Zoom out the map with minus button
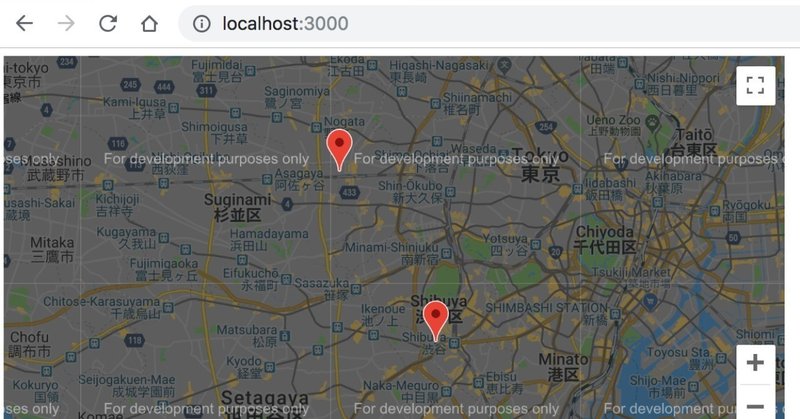This screenshot has width=800, height=419. pos(755,406)
